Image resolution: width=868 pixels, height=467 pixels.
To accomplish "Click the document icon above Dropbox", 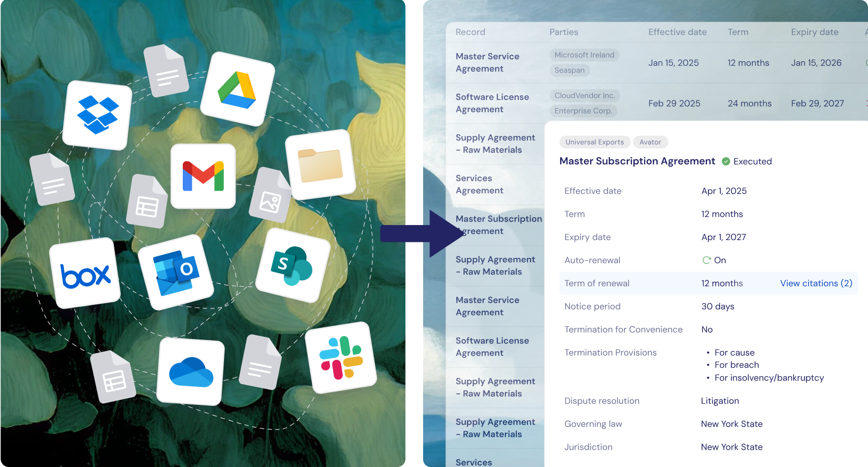I will tap(166, 71).
